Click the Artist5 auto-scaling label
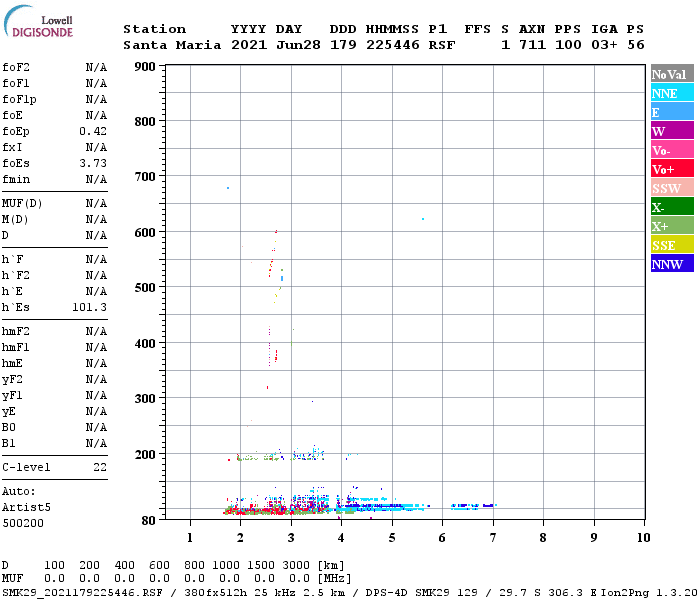700x600 pixels. click(x=26, y=507)
